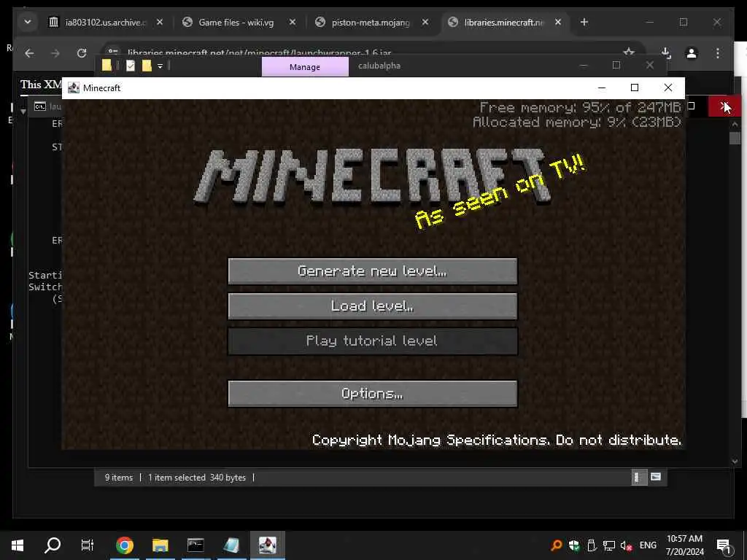Image resolution: width=747 pixels, height=560 pixels.
Task: Open network tray icon
Action: click(x=608, y=545)
